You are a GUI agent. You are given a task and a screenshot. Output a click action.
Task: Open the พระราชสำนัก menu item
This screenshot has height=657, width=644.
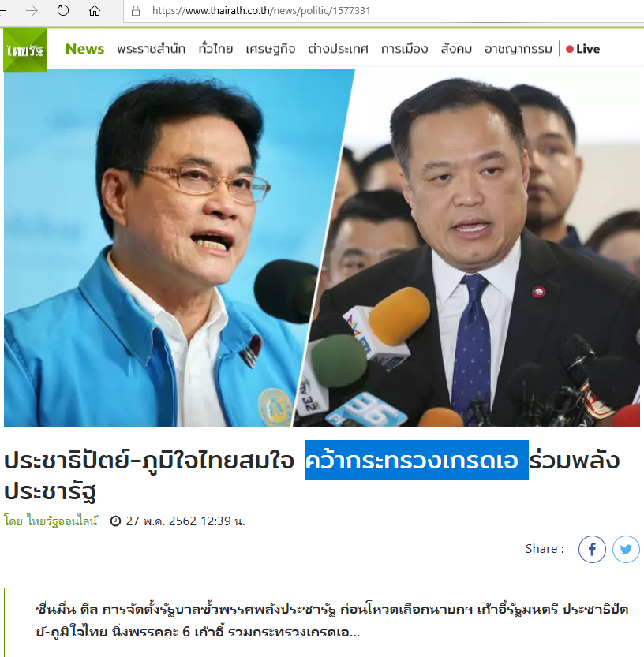[x=151, y=49]
